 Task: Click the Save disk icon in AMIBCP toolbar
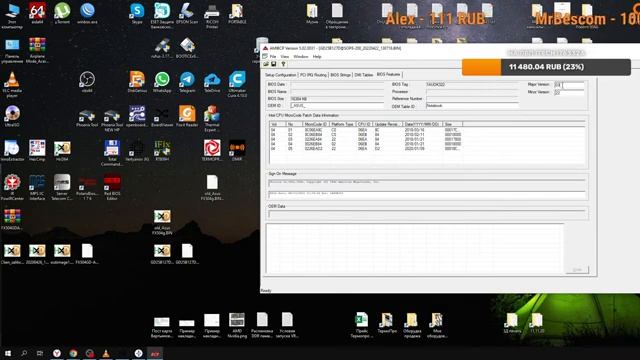coord(273,64)
